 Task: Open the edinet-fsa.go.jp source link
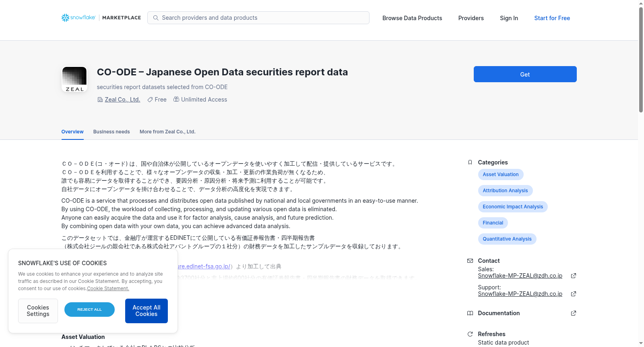pos(204,266)
